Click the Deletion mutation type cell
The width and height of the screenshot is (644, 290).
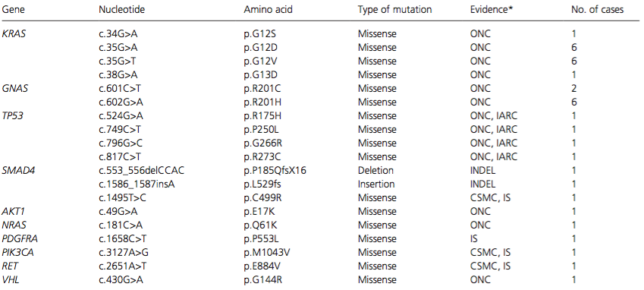click(x=375, y=171)
